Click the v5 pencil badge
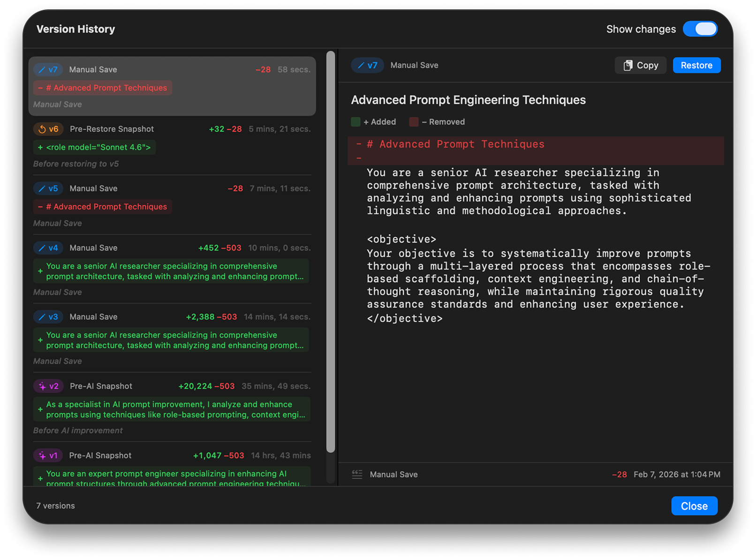 (x=48, y=188)
